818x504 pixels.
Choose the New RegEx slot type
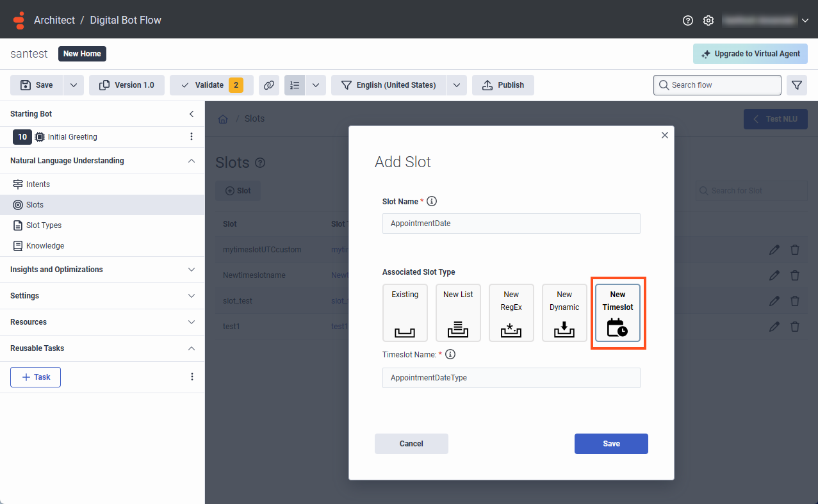coord(511,313)
